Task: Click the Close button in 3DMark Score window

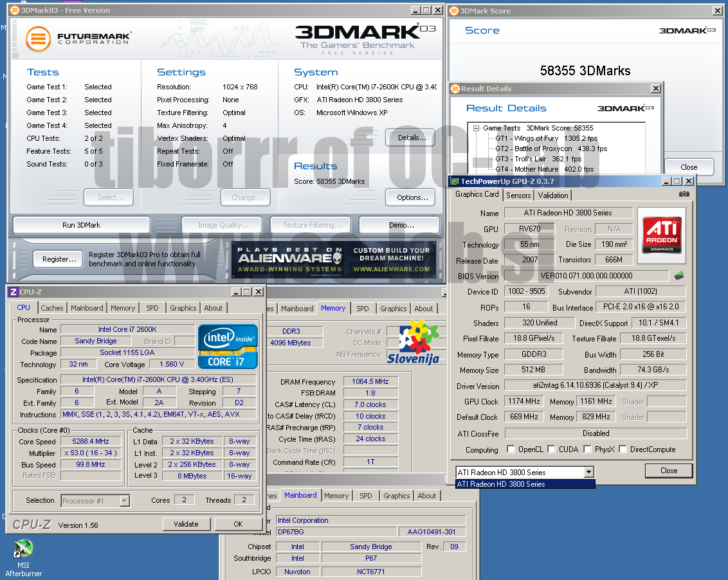Action: tap(689, 167)
